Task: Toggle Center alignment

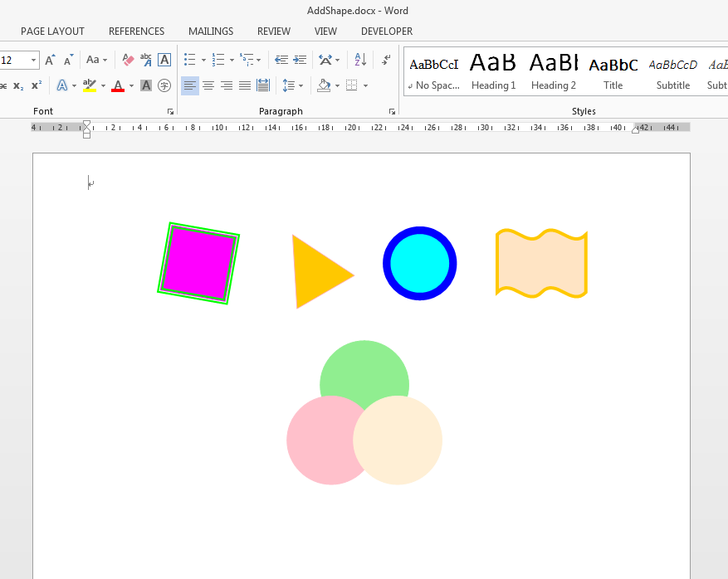Action: tap(208, 85)
